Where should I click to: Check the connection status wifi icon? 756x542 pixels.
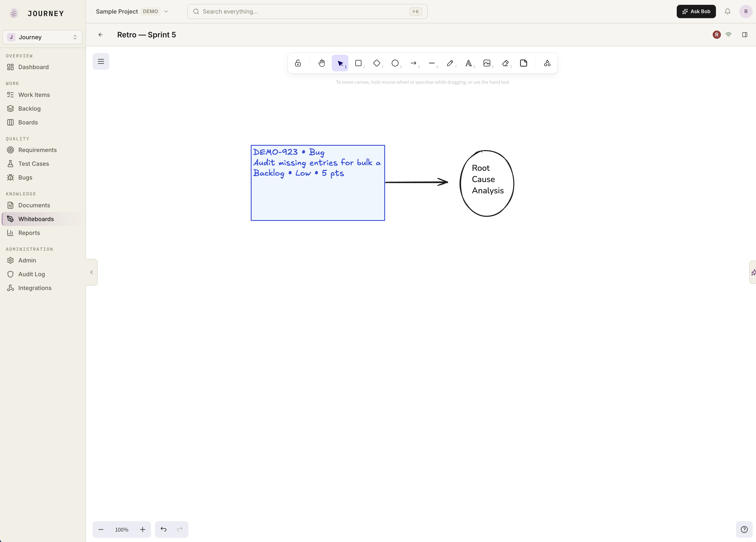[x=729, y=35]
